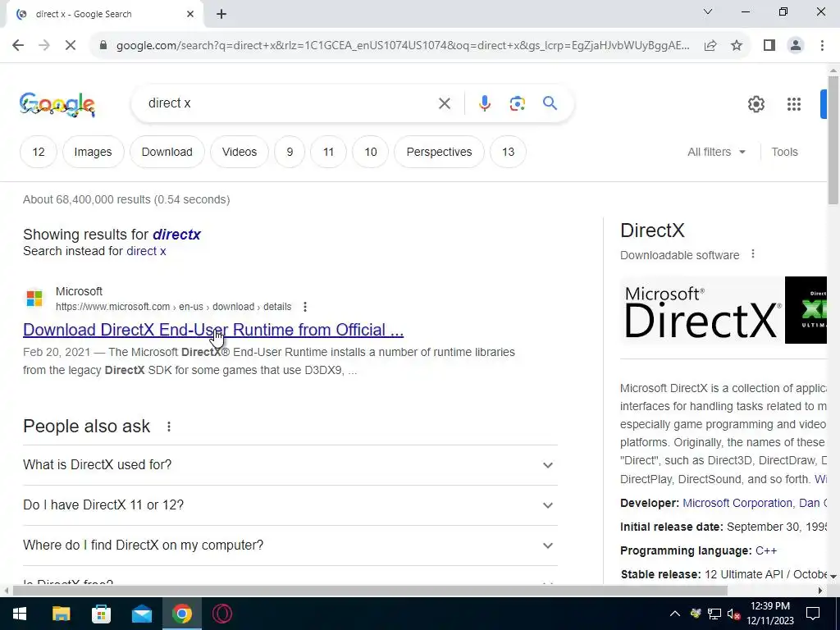
Task: Switch to the Images filter
Action: pos(94,152)
